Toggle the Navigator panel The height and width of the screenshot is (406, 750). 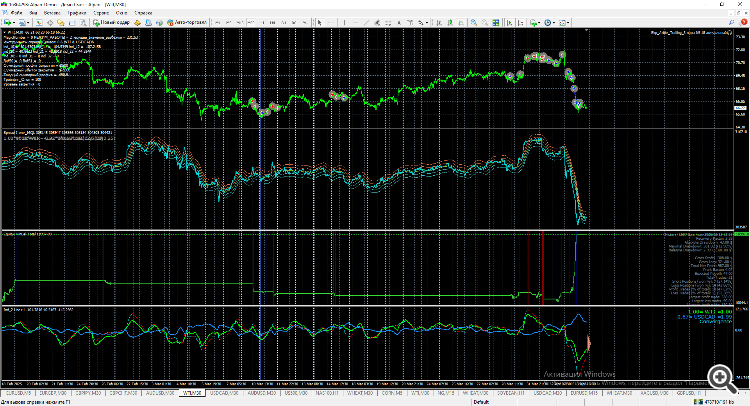click(60, 22)
